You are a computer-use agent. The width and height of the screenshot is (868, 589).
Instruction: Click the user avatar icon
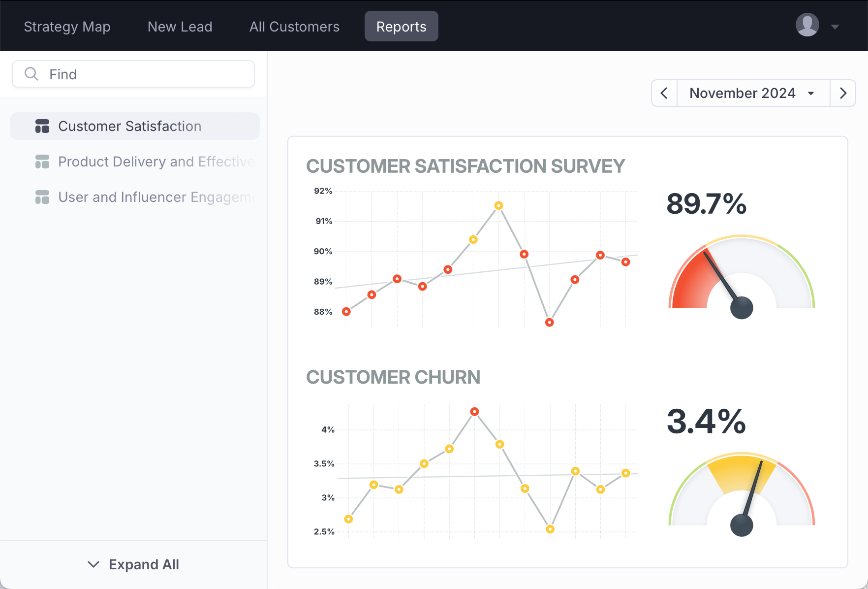(x=807, y=25)
